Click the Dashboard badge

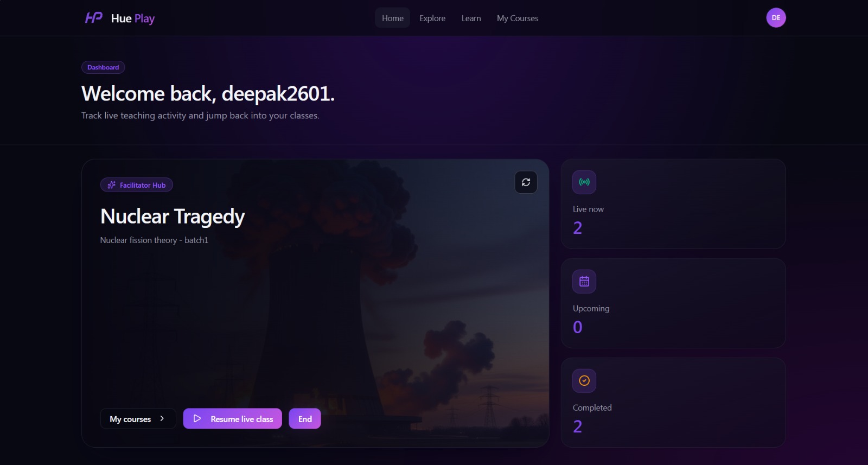[x=103, y=67]
